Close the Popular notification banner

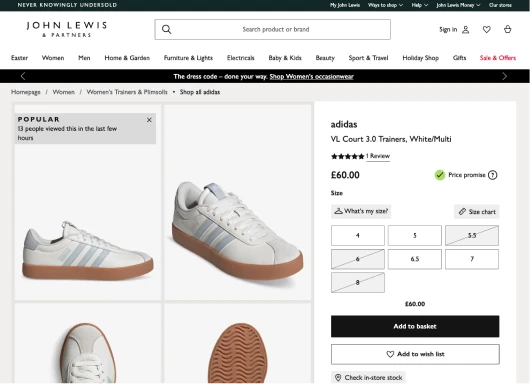(149, 120)
